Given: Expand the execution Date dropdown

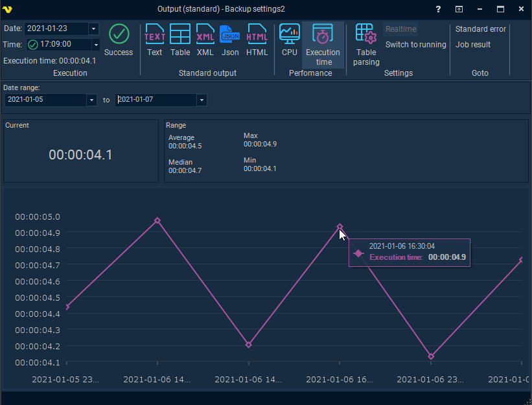Looking at the screenshot, I should pos(93,29).
